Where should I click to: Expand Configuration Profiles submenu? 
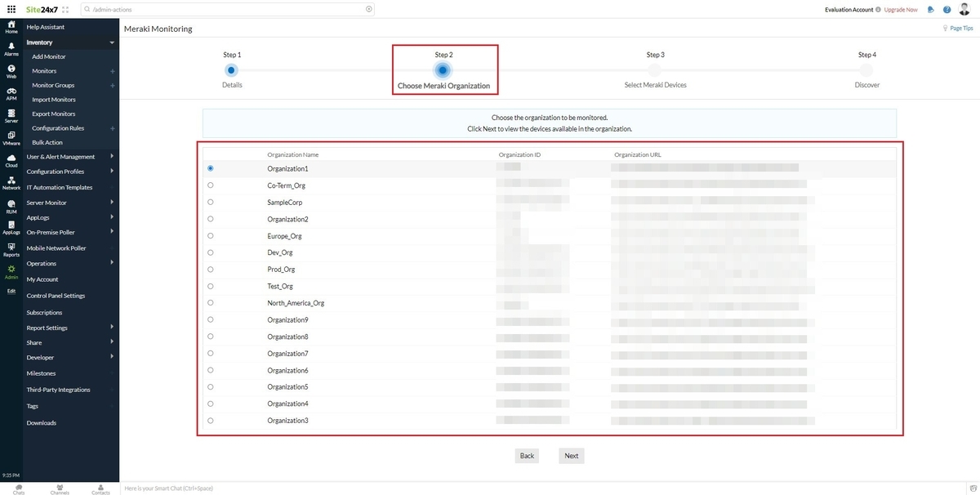point(112,172)
